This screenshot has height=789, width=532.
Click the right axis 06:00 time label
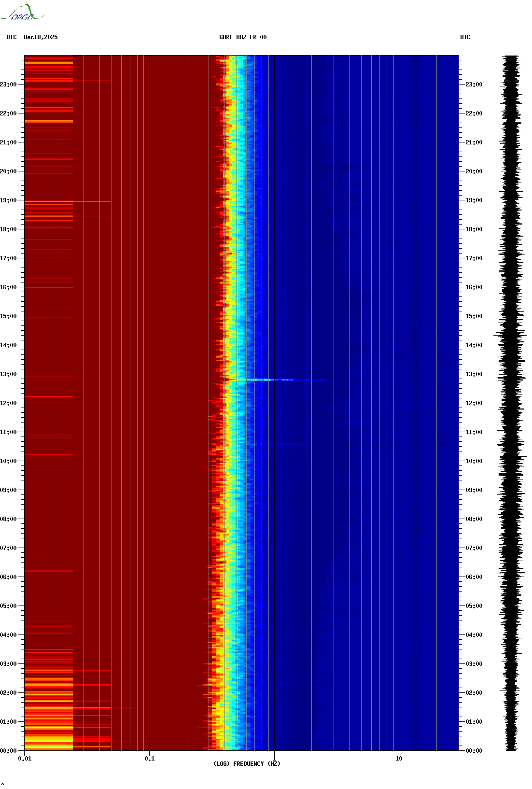(x=474, y=577)
